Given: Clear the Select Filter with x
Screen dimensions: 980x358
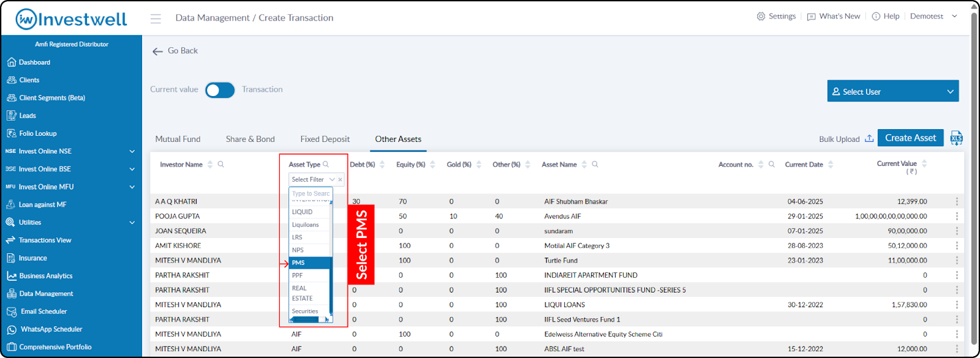Looking at the screenshot, I should click(x=340, y=180).
